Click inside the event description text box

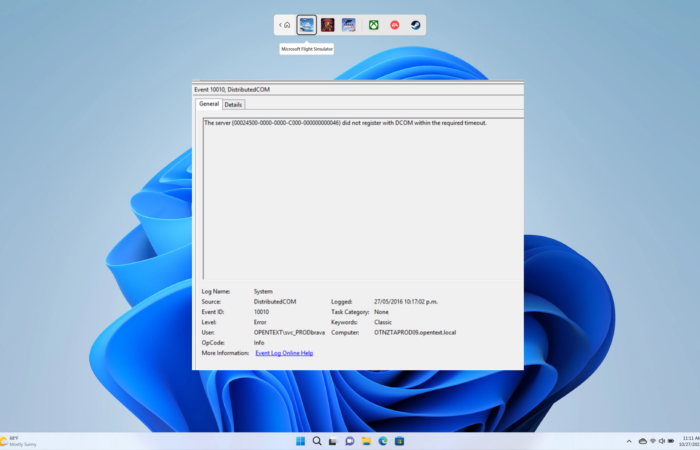pos(363,199)
